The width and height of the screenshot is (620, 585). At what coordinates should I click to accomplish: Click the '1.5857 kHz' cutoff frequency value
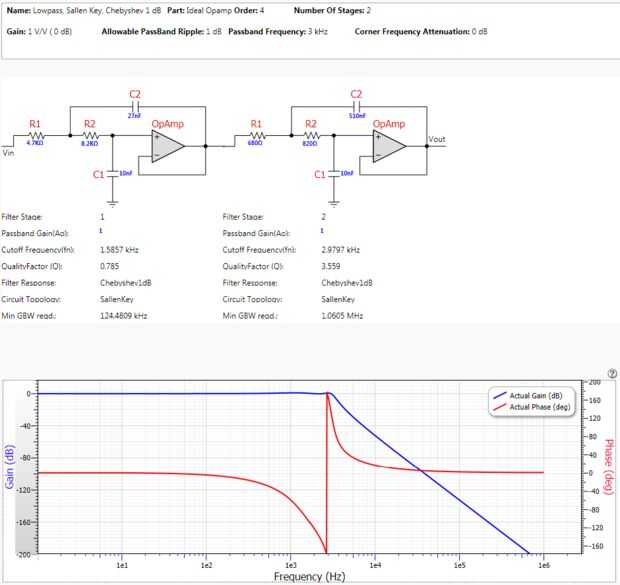[119, 250]
